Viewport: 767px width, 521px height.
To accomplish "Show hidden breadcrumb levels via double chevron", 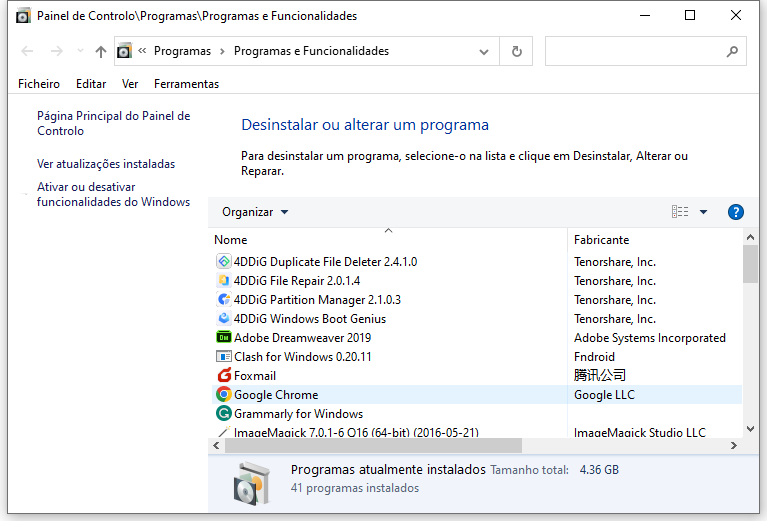I will 142,50.
